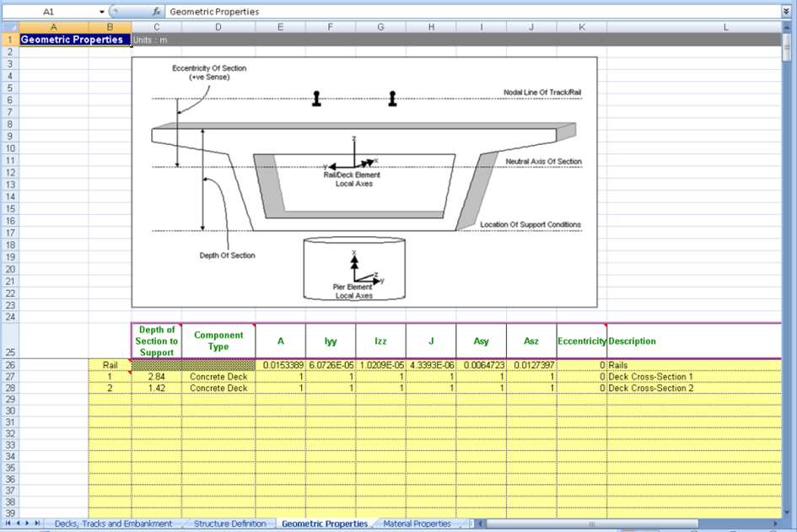
Task: Open the Structure Definition sheet tab
Action: (x=229, y=524)
